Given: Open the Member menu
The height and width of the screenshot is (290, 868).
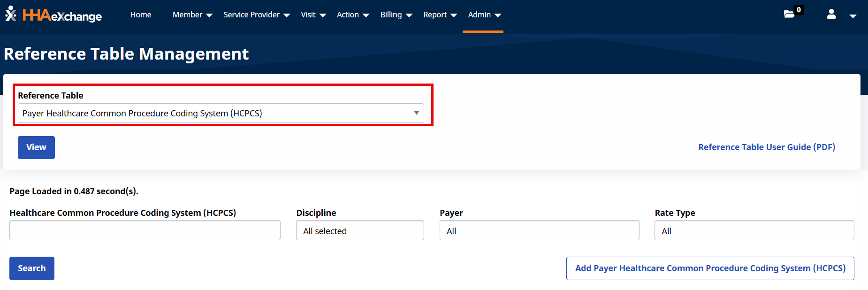Looking at the screenshot, I should coord(192,15).
